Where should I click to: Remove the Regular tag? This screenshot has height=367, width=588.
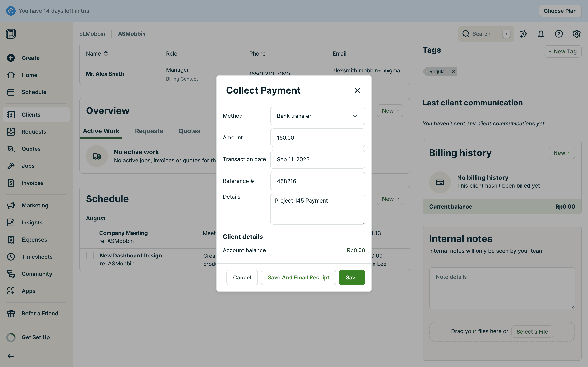coord(453,72)
